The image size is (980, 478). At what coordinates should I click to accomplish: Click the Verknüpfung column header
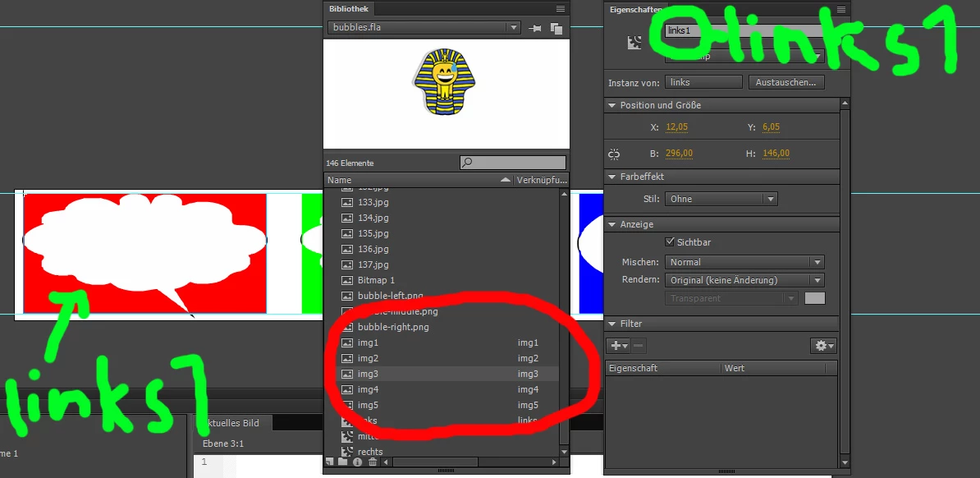click(541, 180)
